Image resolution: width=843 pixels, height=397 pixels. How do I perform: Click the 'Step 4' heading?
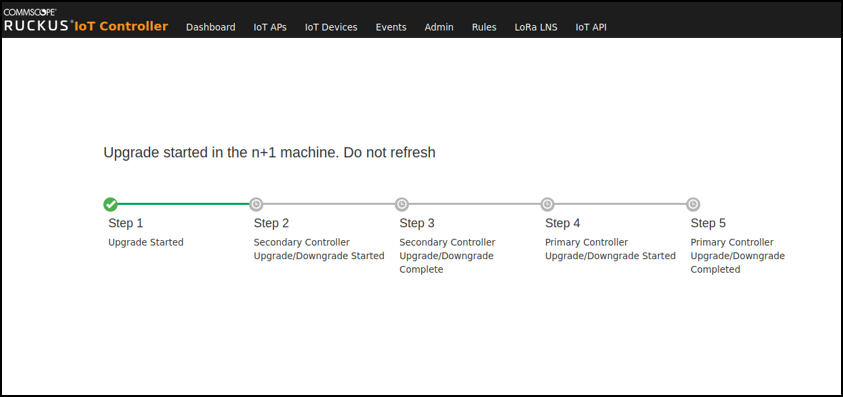pos(563,223)
